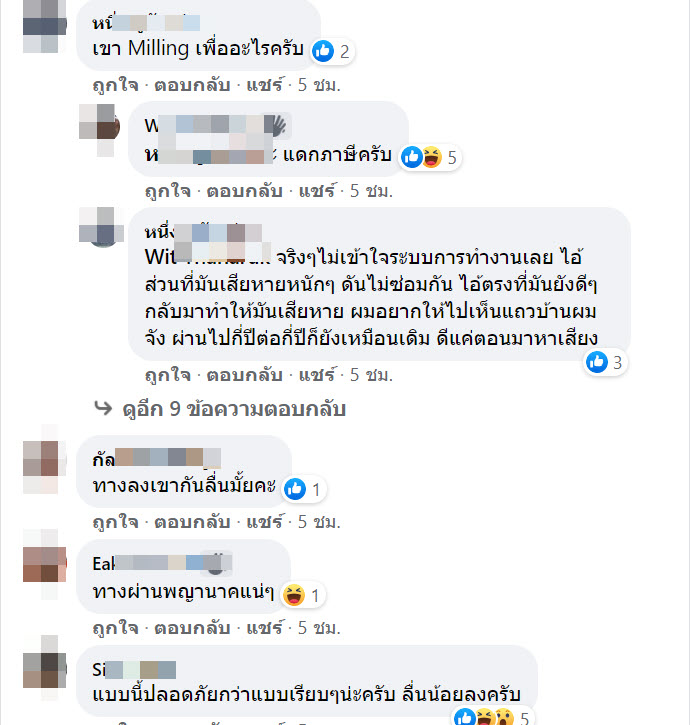Like the แดกภาษีครับ reply via ถูกใจ
The height and width of the screenshot is (725, 690).
tap(168, 191)
